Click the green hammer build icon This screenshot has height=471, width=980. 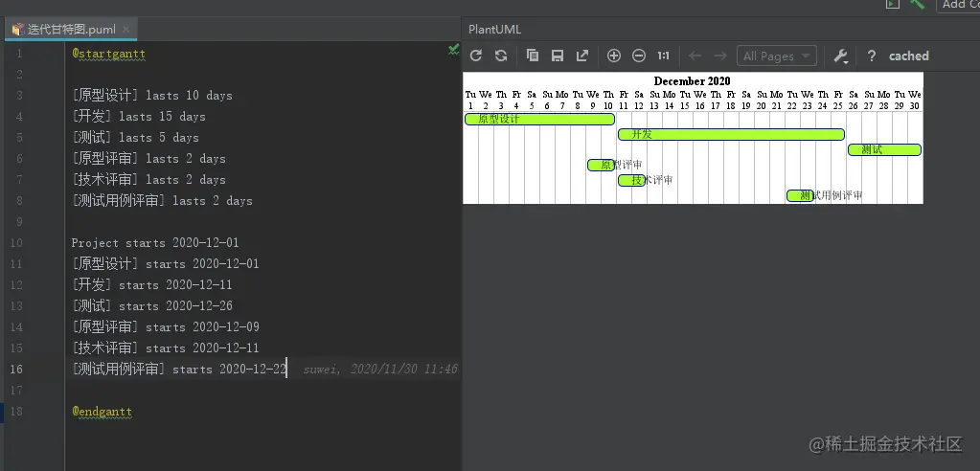point(917,4)
